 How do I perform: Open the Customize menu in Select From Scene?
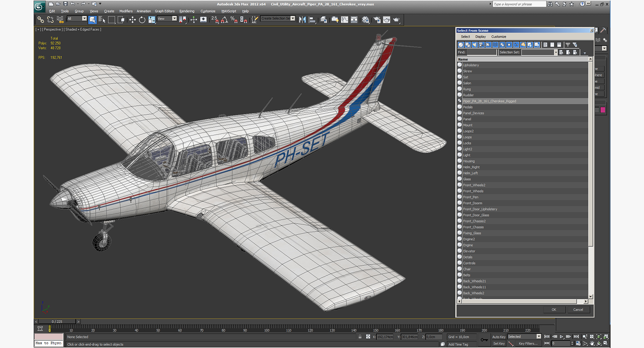499,37
